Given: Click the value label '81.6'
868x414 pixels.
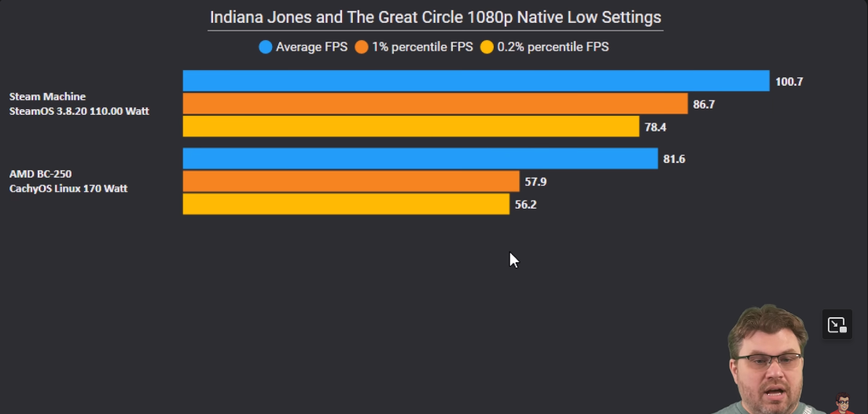Looking at the screenshot, I should (674, 160).
